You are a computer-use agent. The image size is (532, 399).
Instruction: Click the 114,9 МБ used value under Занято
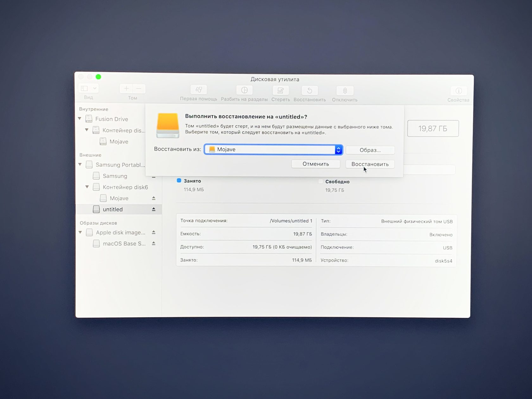point(194,190)
